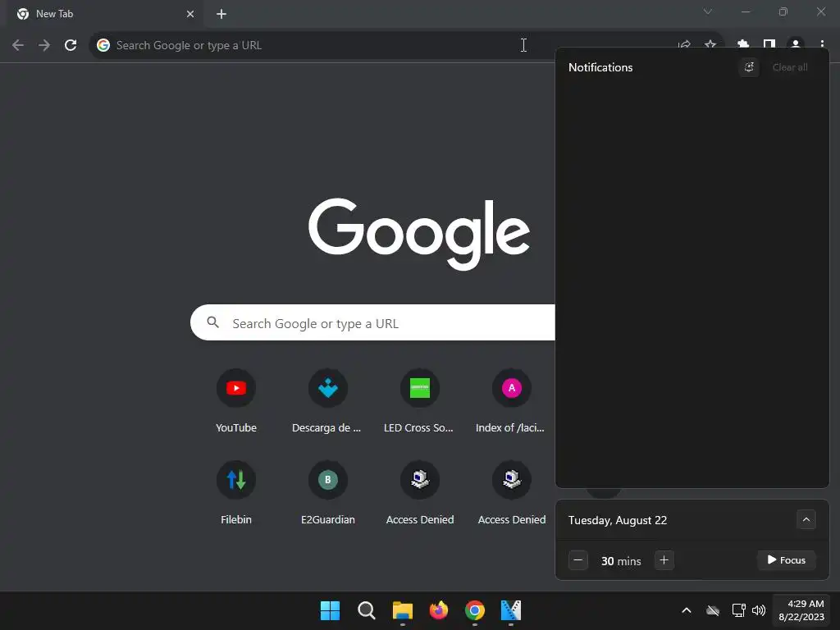Open the second Access Denied shortcut
The width and height of the screenshot is (840, 630).
(511, 493)
